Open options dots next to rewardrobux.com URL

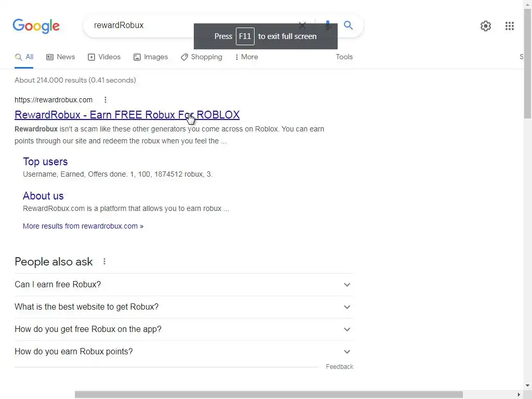(105, 100)
